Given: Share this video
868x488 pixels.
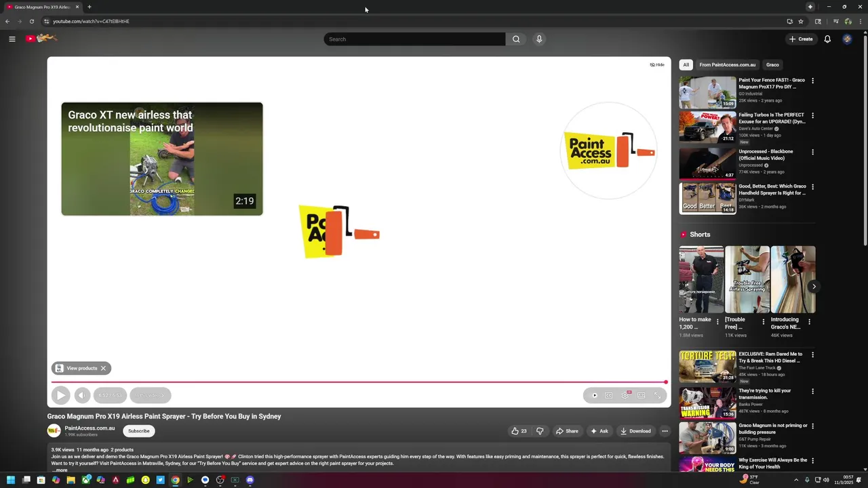Looking at the screenshot, I should click(x=567, y=431).
